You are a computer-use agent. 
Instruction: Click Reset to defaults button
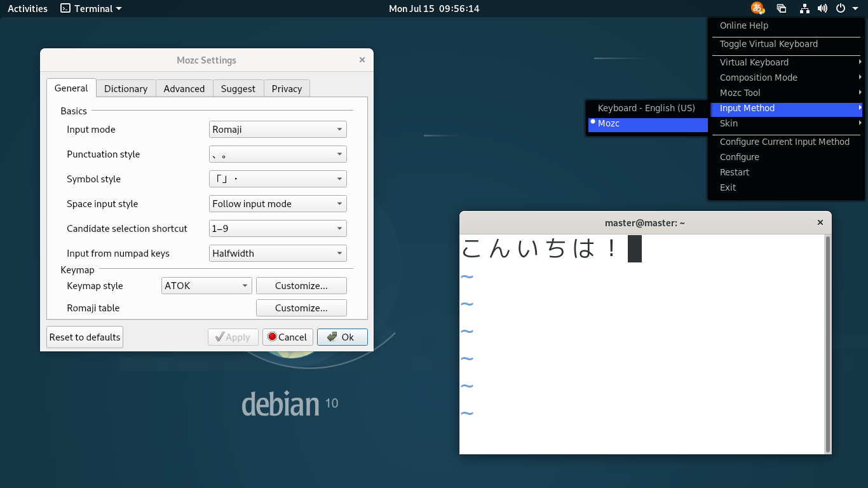[x=85, y=337]
